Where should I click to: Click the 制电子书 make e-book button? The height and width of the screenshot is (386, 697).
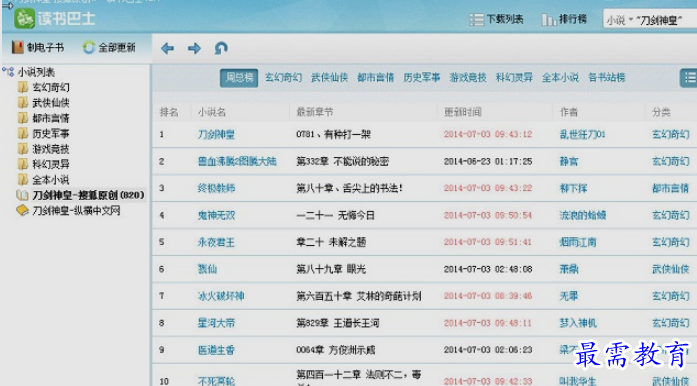(x=38, y=48)
